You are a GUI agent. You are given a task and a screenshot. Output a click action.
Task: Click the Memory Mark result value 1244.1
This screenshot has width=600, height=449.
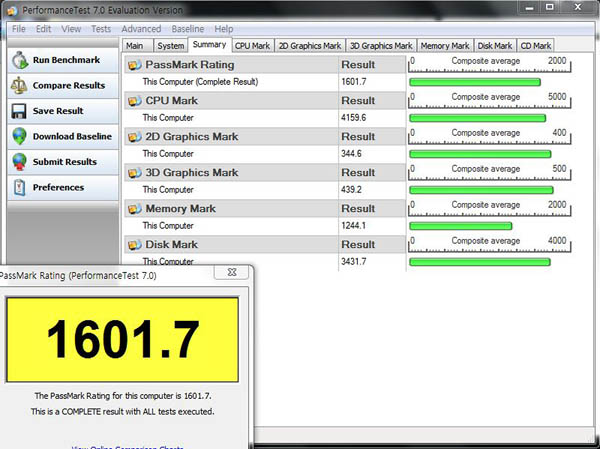(x=354, y=226)
